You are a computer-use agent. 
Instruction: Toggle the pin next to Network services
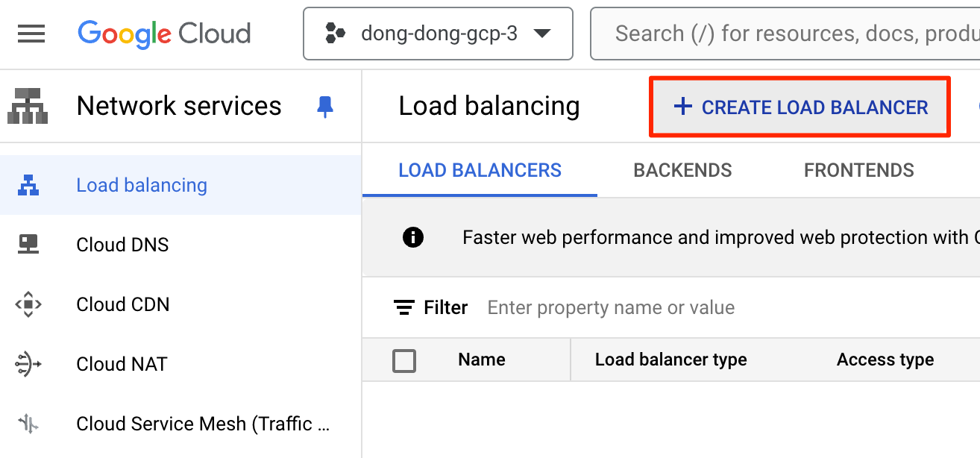coord(325,106)
